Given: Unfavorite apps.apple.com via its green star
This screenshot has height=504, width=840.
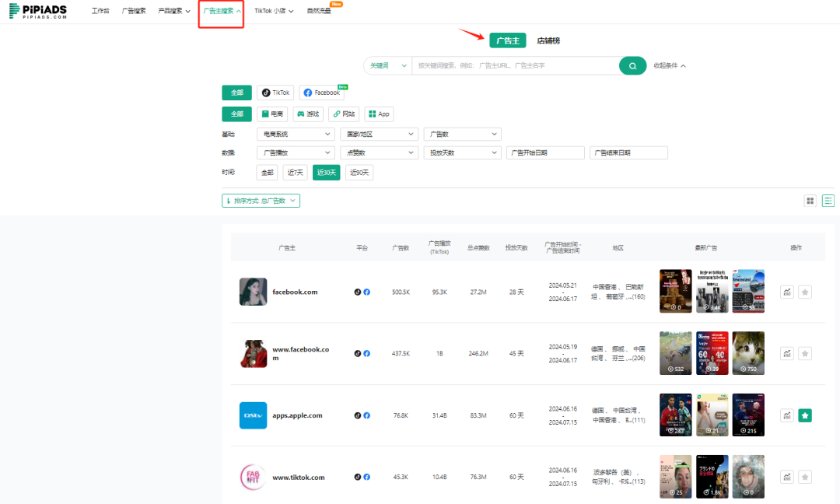Looking at the screenshot, I should click(805, 415).
